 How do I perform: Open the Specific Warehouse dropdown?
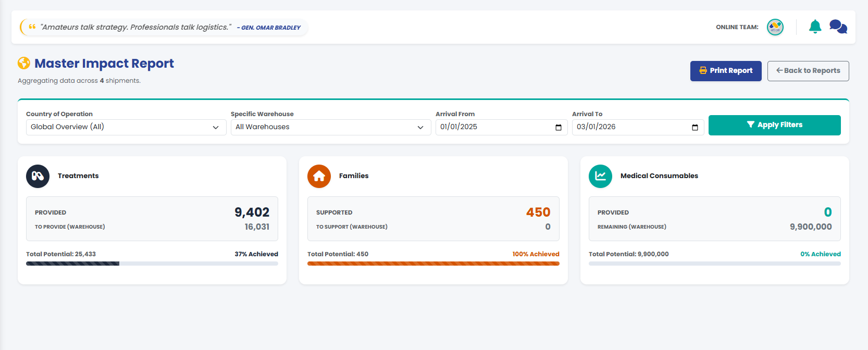(x=331, y=127)
